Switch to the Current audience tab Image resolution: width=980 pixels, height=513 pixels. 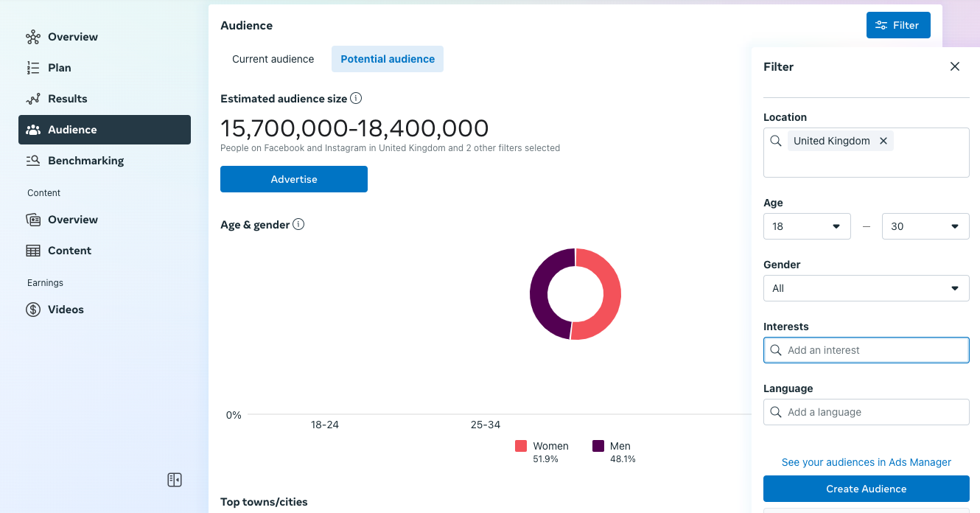(x=273, y=59)
